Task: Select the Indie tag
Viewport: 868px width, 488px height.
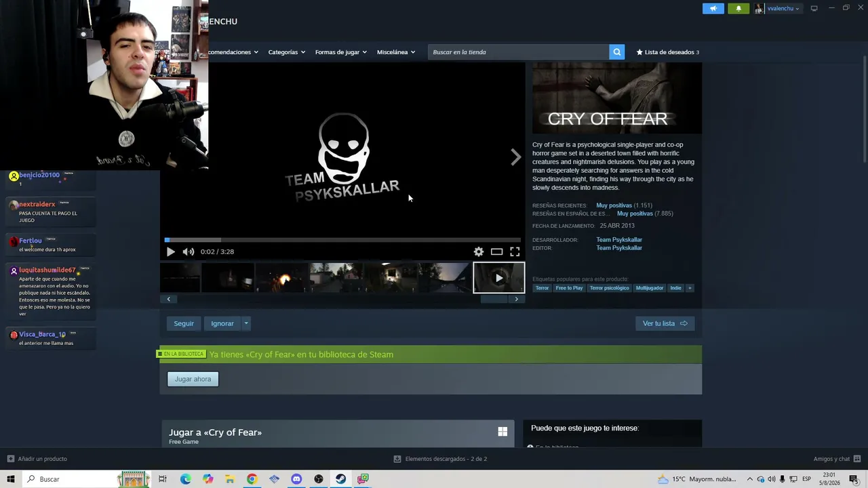Action: (676, 288)
